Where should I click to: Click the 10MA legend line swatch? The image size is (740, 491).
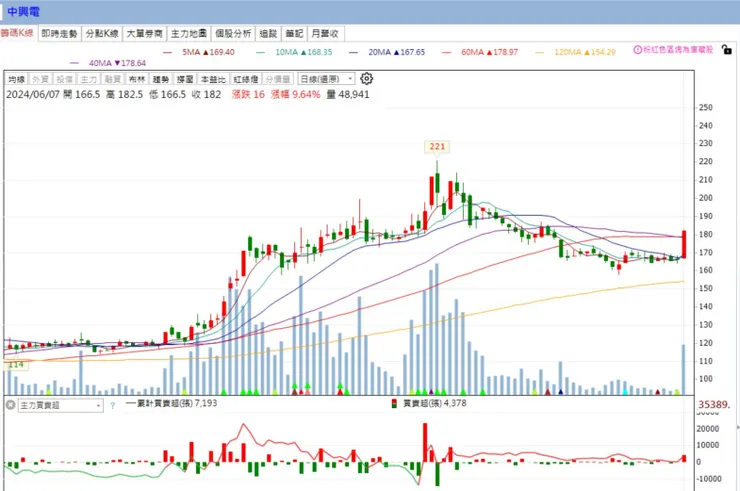260,52
